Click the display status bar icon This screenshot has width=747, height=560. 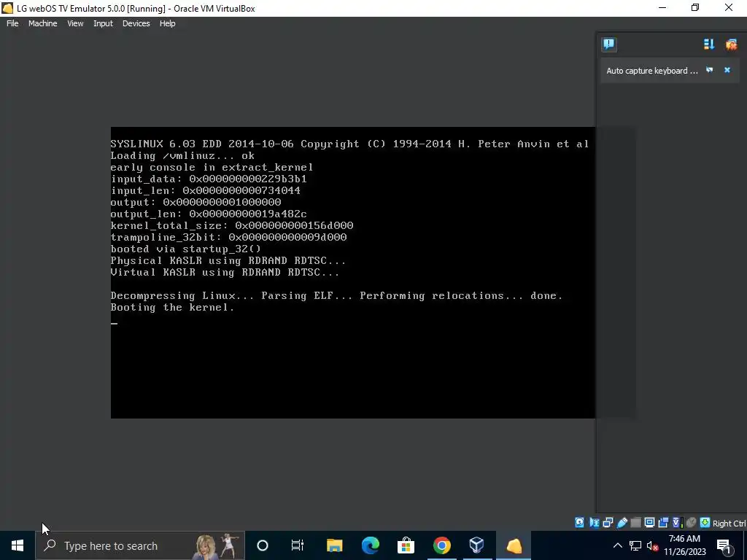(649, 522)
